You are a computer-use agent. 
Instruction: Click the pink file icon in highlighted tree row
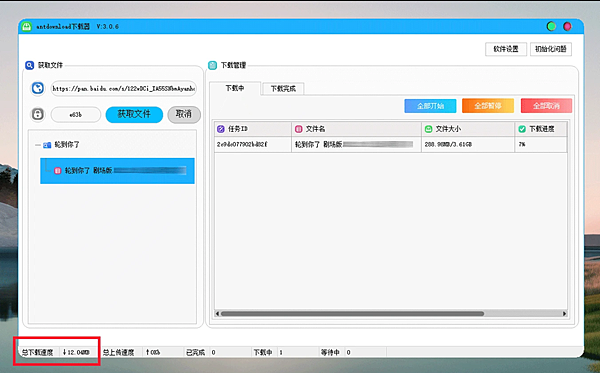pos(57,171)
